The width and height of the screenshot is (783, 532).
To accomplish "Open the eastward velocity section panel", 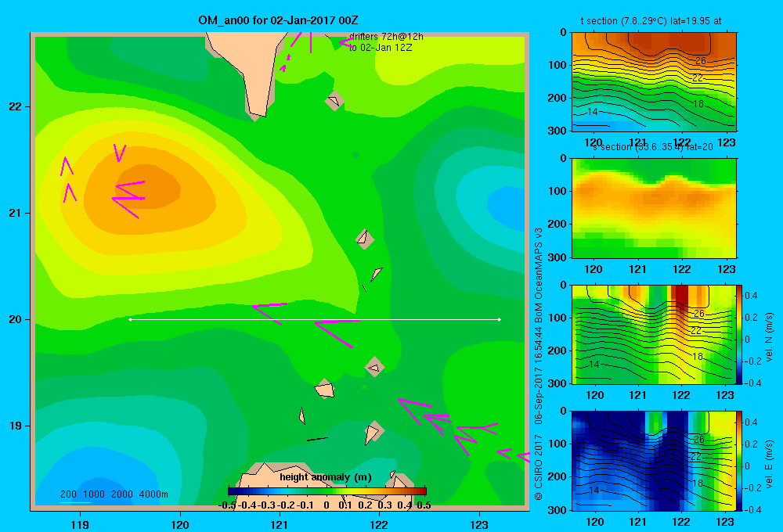I will [x=654, y=461].
